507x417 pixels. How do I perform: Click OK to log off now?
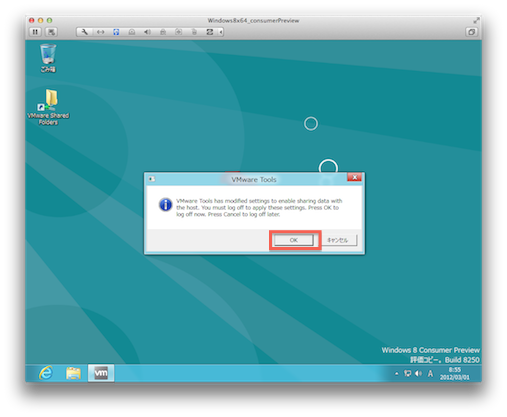pyautogui.click(x=294, y=240)
